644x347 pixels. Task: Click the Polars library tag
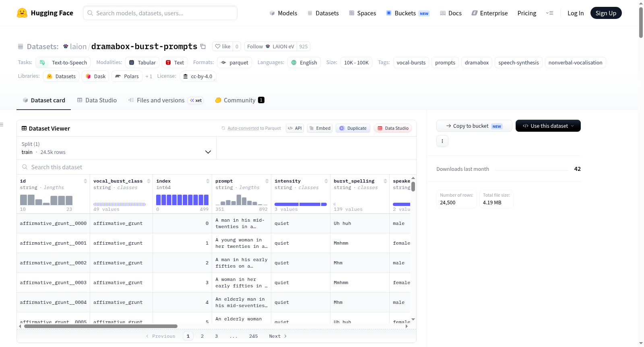(127, 76)
